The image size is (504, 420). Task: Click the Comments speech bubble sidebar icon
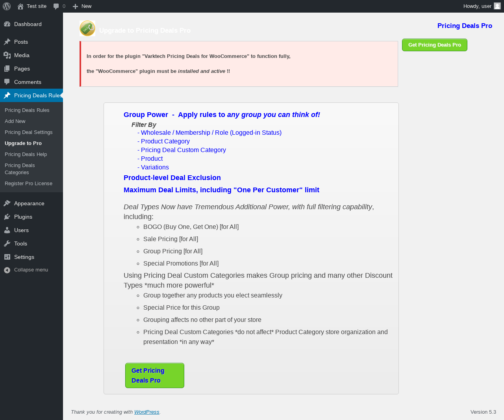[x=7, y=82]
